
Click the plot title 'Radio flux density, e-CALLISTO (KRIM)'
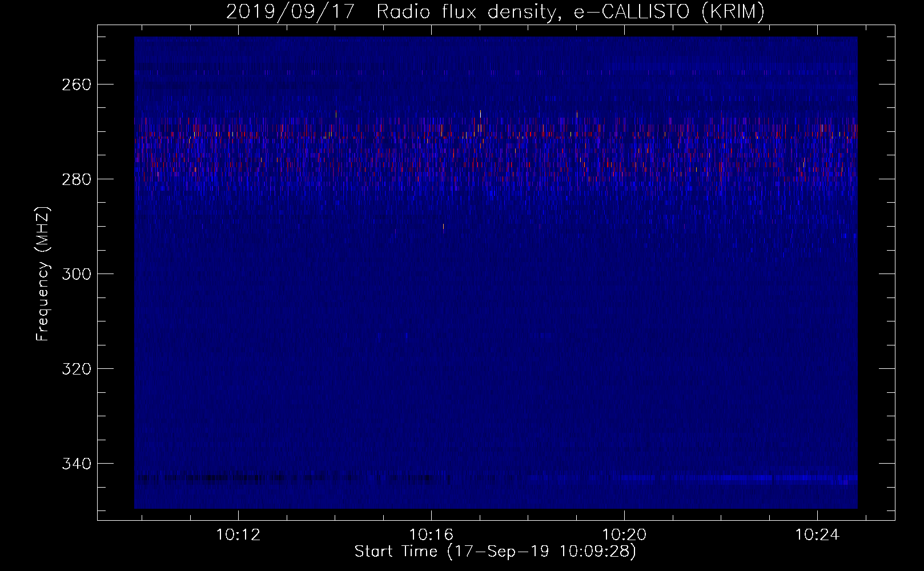tap(570, 12)
